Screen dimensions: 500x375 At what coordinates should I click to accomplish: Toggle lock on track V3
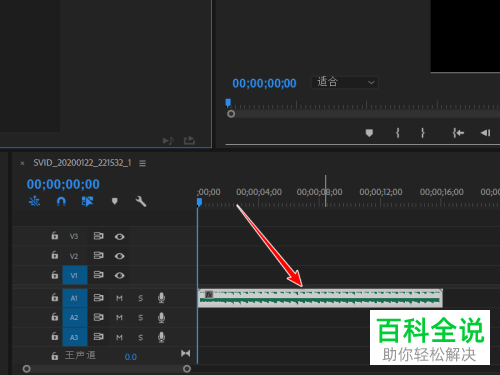coord(55,236)
